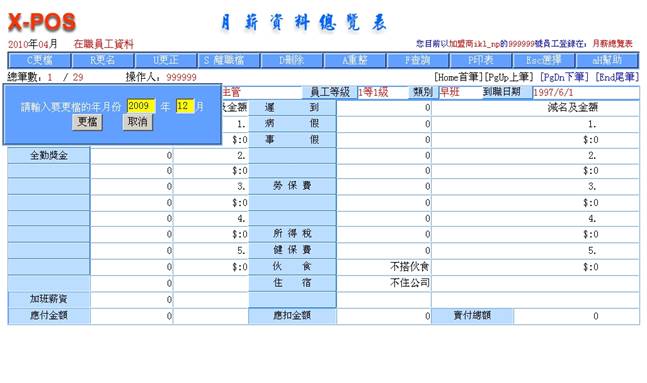Select the R更名 toolbar button
This screenshot has width=647, height=383.
point(103,60)
